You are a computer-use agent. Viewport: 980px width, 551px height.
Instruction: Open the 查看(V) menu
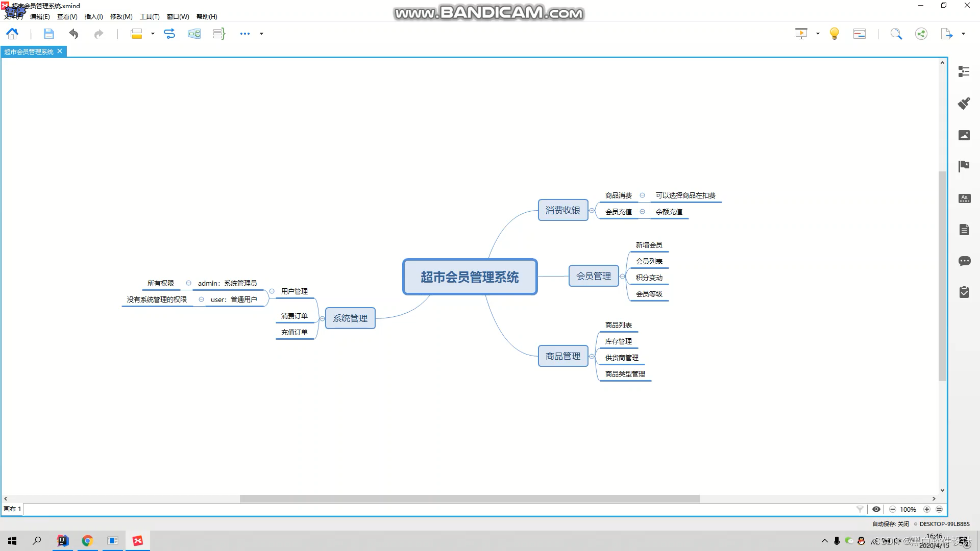click(x=67, y=16)
